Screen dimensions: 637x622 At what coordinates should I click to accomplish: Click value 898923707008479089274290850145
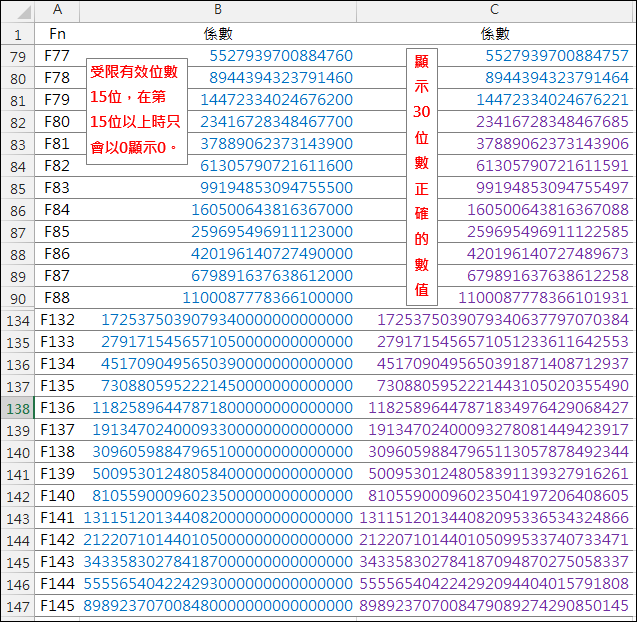(494, 605)
